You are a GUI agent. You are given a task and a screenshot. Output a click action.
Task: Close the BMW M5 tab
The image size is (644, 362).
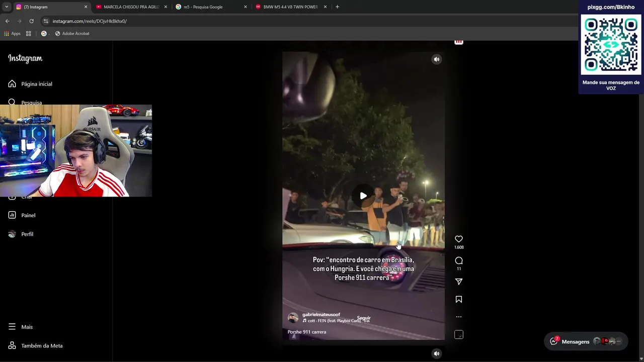325,7
